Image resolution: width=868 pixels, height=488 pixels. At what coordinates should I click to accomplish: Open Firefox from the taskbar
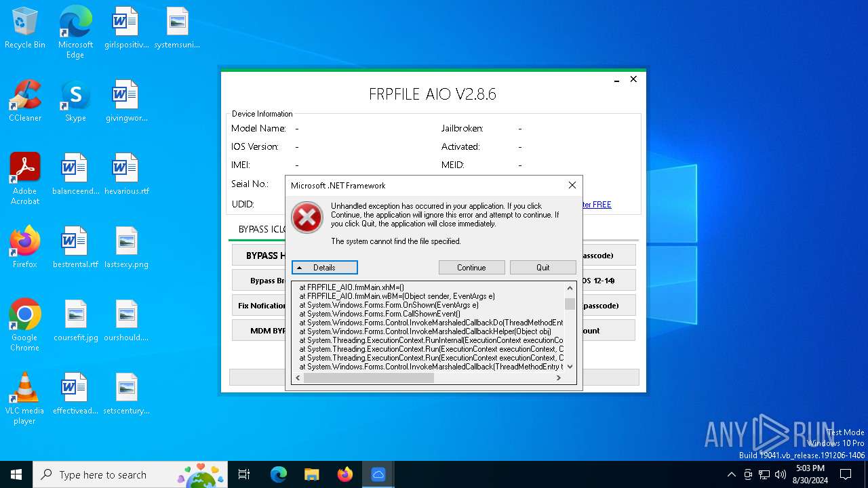click(x=344, y=474)
